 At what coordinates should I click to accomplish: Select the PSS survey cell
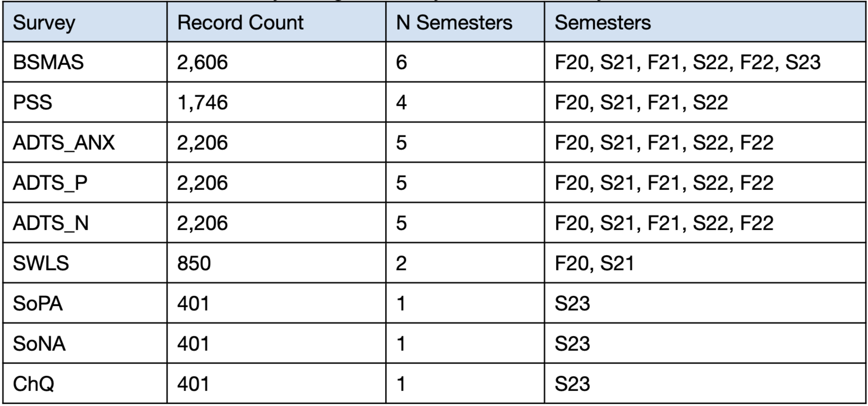tap(85, 102)
